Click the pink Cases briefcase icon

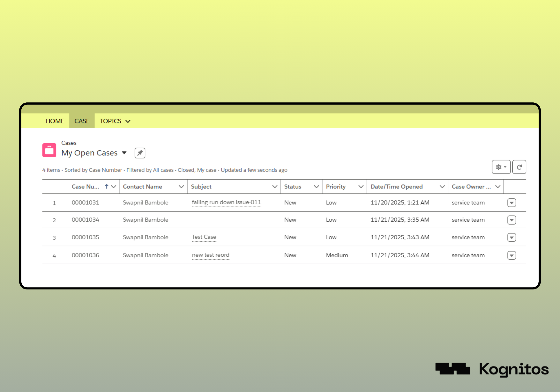click(x=49, y=150)
